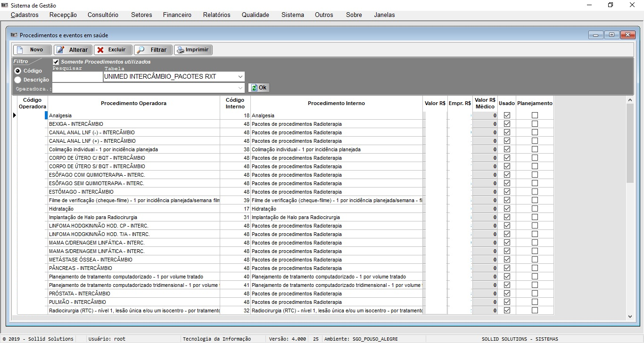
Task: Toggle Planejamento checkbox in Analgesia row
Action: (535, 115)
